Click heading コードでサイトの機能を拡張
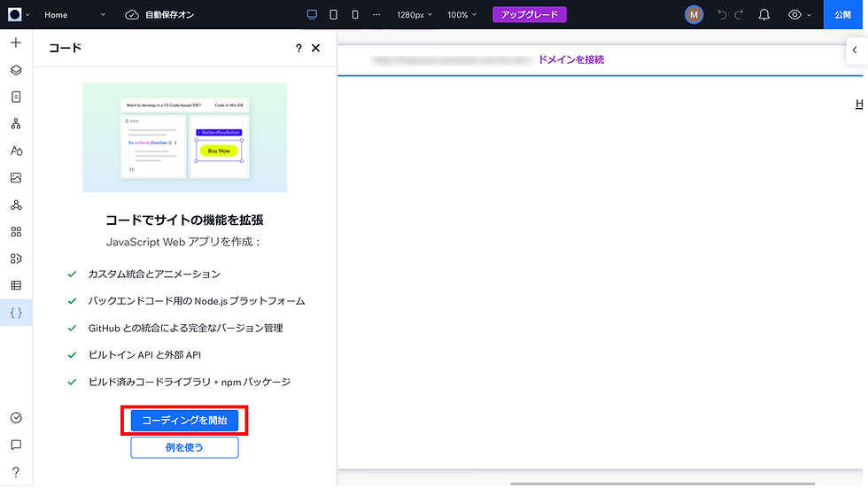This screenshot has width=868, height=488. click(184, 221)
